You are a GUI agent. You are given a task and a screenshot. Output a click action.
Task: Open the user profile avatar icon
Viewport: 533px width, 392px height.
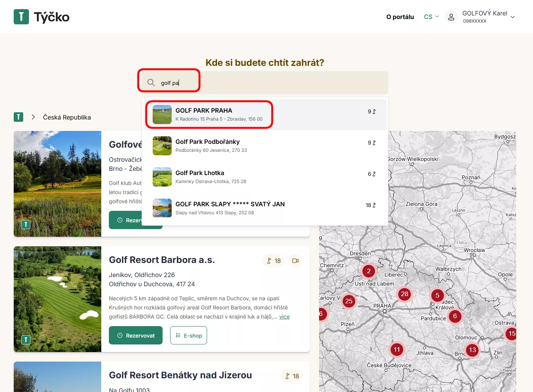pos(451,17)
